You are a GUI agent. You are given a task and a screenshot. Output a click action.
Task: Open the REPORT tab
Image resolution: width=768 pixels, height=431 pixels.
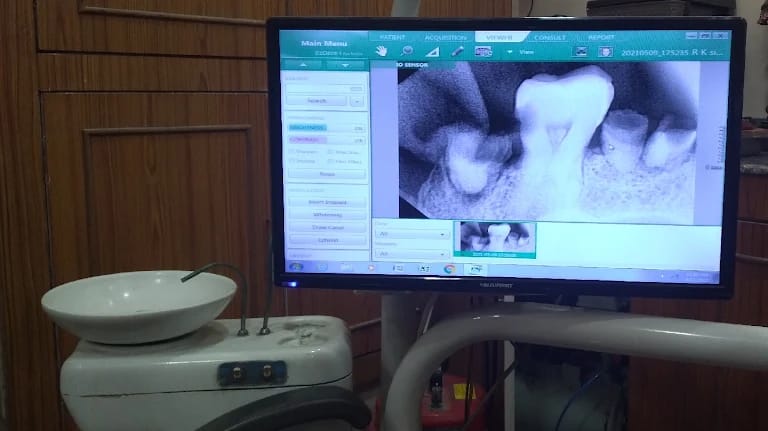601,38
